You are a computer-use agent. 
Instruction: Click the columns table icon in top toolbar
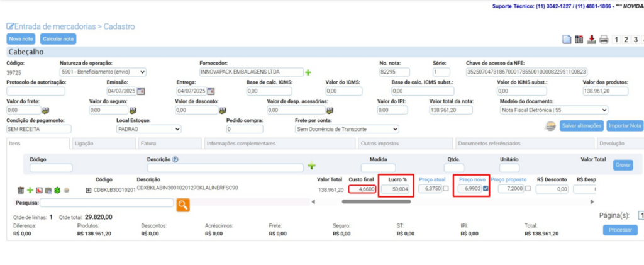[579, 40]
